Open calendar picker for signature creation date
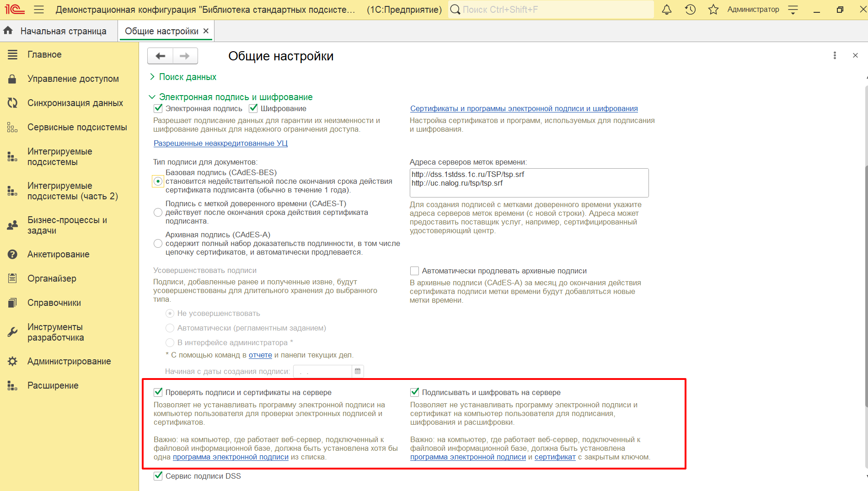The image size is (868, 491). [x=358, y=371]
